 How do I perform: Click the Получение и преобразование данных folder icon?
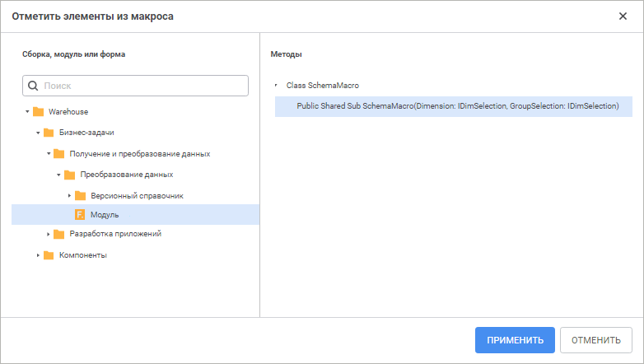click(59, 154)
